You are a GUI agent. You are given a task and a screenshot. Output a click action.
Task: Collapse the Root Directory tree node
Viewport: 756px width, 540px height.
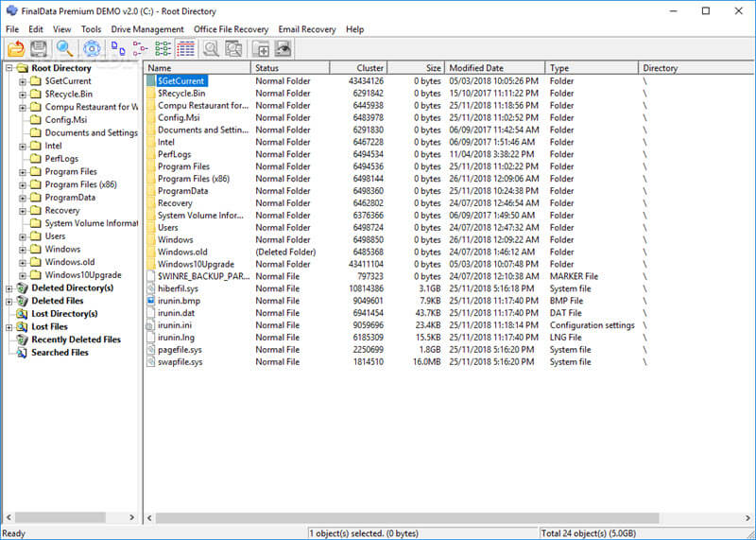(9, 68)
